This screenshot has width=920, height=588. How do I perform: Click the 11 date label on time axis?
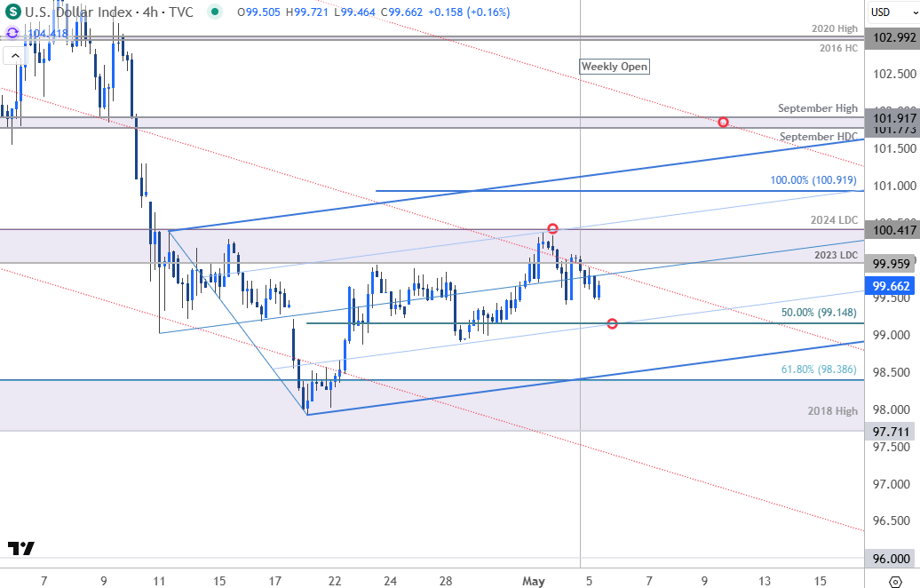coord(159,581)
